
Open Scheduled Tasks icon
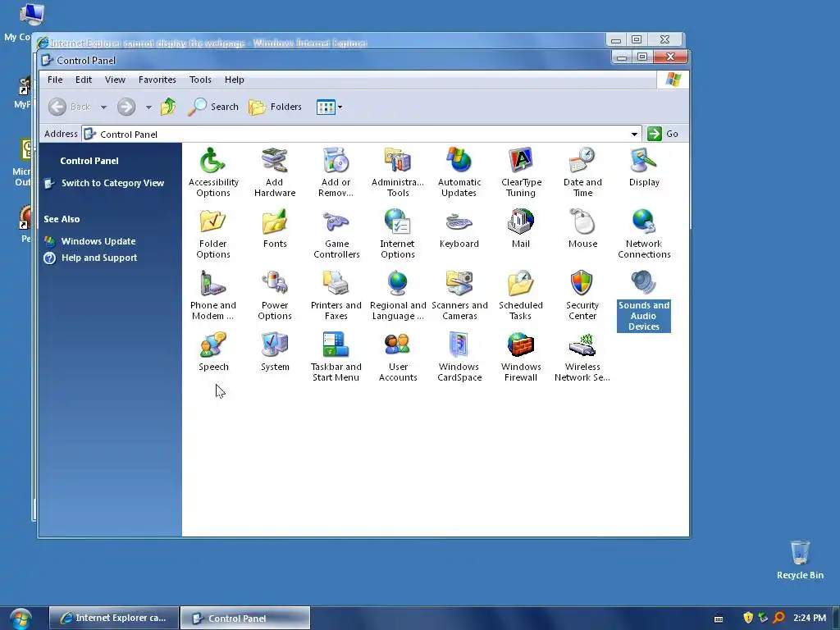[x=521, y=295]
